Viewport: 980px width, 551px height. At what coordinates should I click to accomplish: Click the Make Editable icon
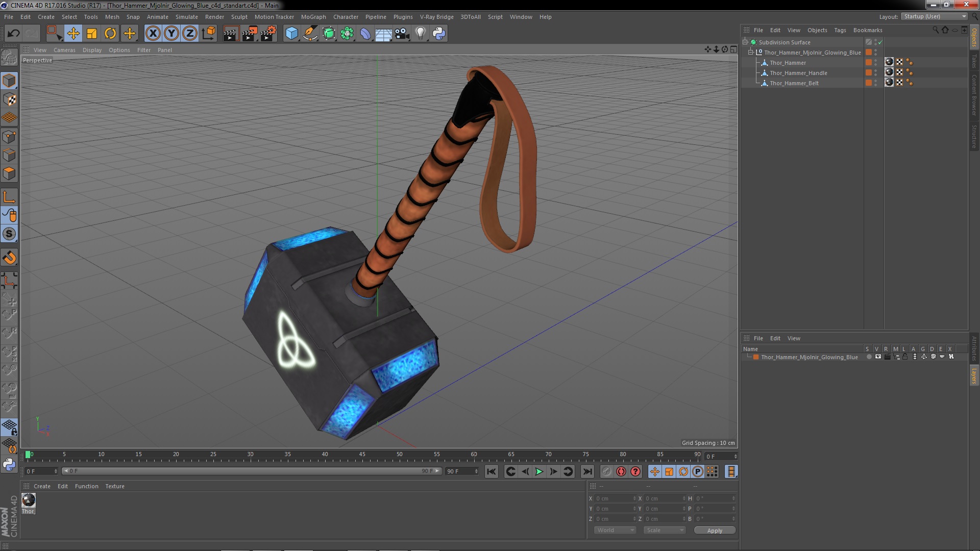[9, 57]
